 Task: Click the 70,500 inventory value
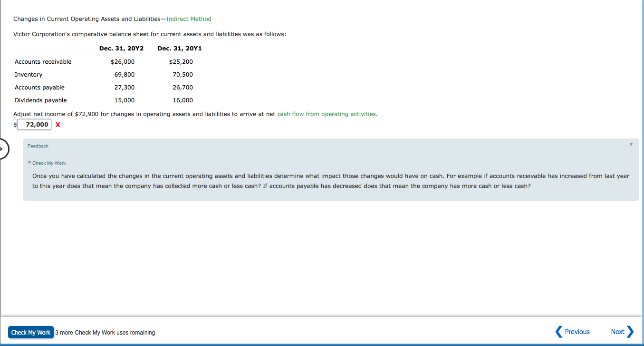183,75
